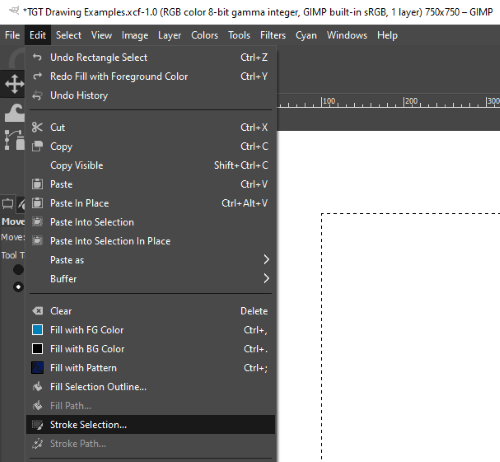Click the Paste clipboard icon
Viewport: 500px width, 462px height.
pos(37,184)
